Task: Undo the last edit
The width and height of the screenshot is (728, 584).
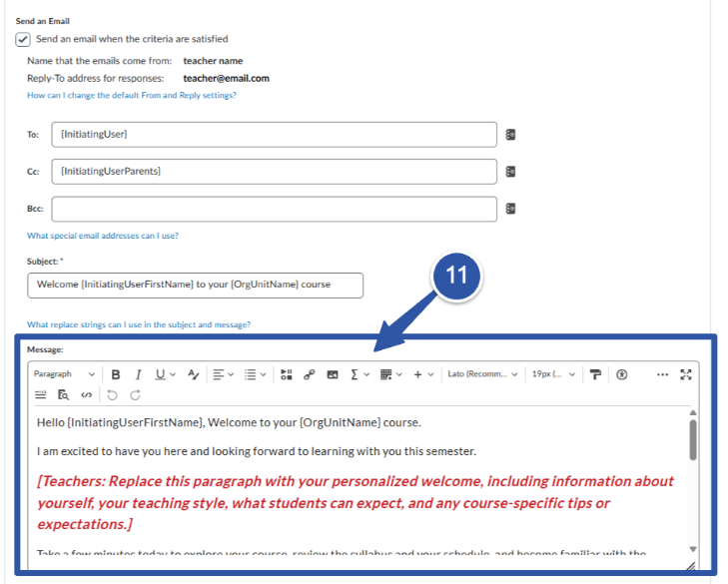Action: (x=112, y=395)
